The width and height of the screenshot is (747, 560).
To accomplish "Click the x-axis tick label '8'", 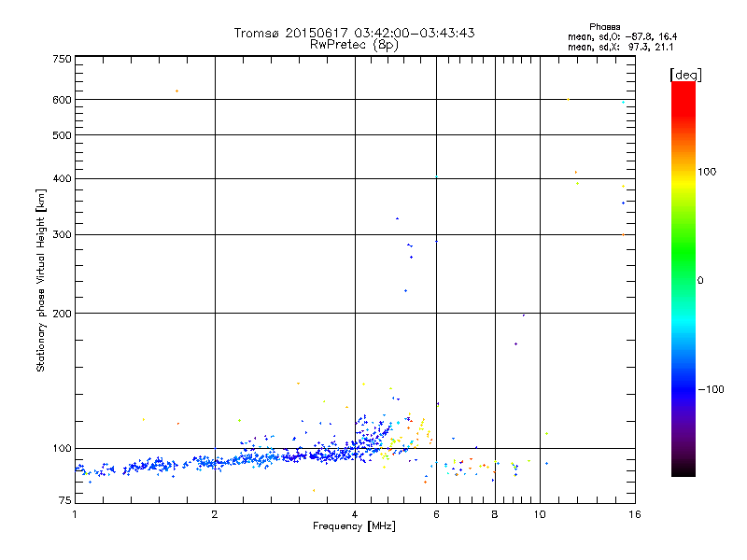I will (495, 514).
